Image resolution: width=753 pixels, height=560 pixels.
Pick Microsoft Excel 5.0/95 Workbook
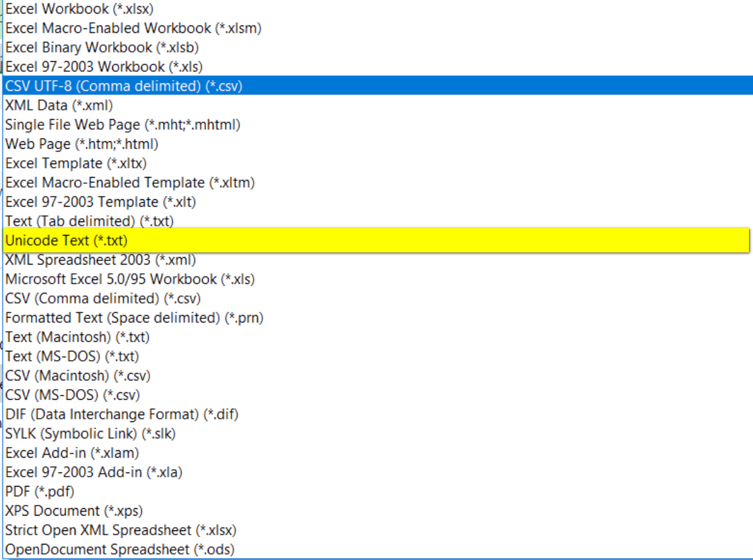[378, 279]
